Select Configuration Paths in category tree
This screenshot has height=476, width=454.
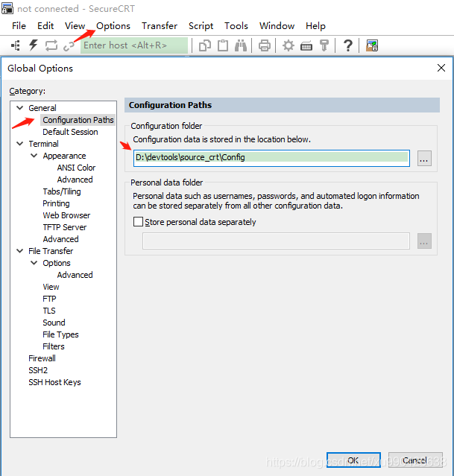tap(78, 120)
